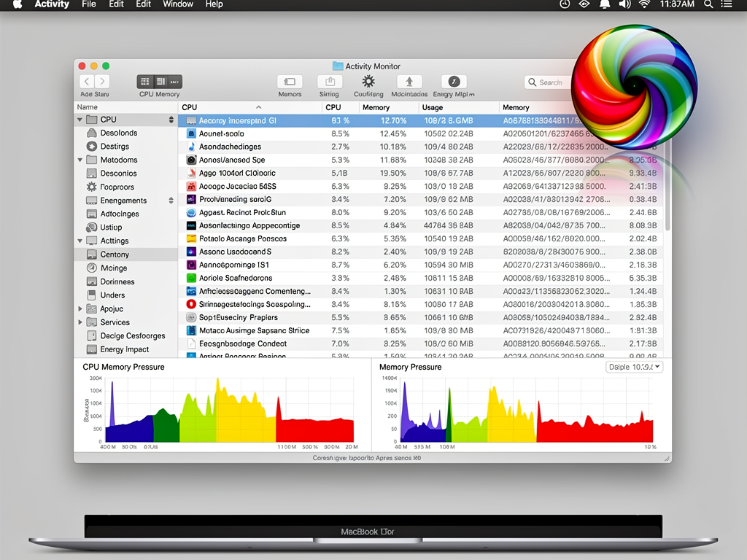Click the stepper arrows on CPU sidebar row

(x=171, y=120)
